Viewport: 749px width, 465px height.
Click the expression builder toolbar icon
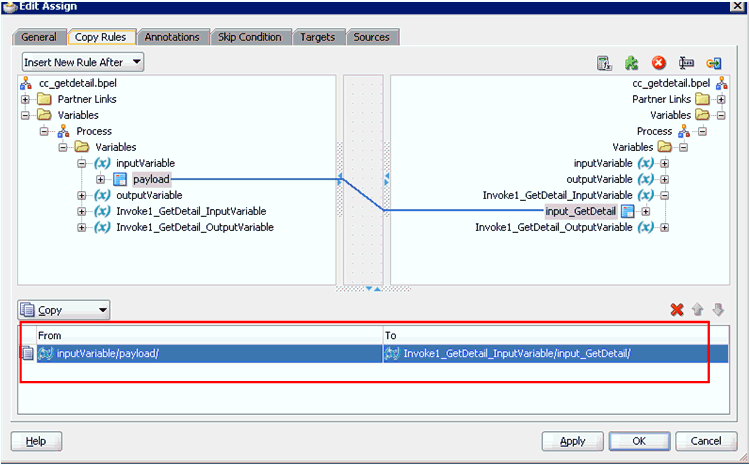604,63
